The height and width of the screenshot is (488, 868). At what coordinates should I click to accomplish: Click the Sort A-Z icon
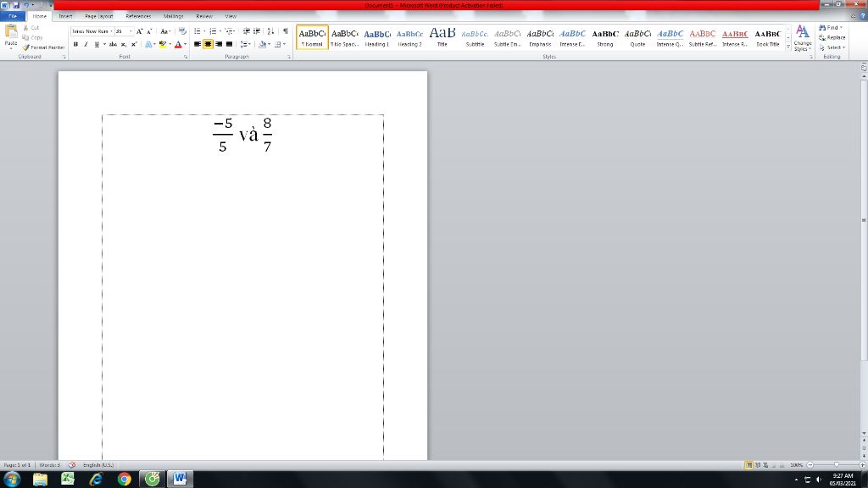point(270,31)
